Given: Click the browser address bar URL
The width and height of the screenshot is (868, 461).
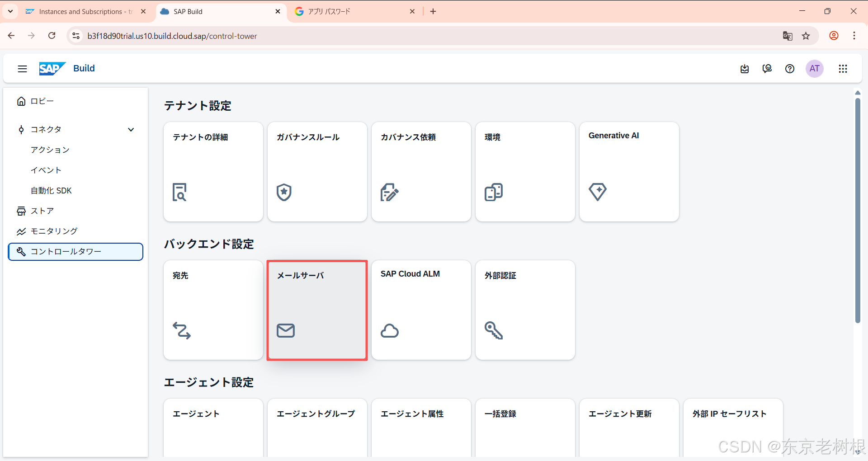Looking at the screenshot, I should (172, 36).
